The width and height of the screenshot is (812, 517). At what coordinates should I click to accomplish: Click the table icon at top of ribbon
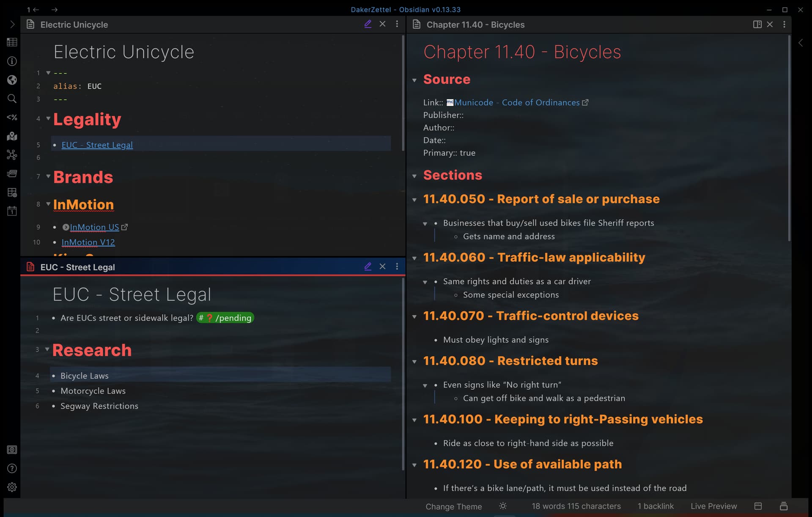coord(12,42)
